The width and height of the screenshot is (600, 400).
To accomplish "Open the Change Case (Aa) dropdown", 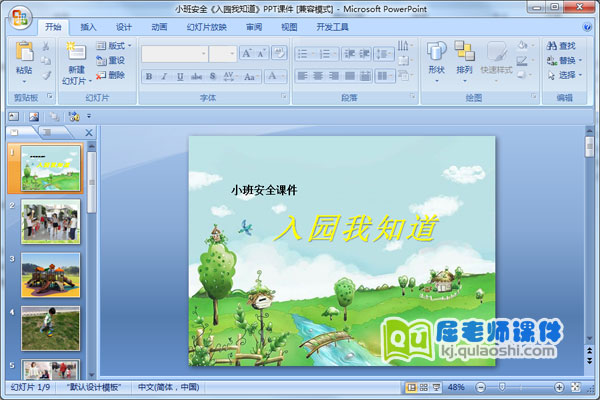I will coord(251,77).
